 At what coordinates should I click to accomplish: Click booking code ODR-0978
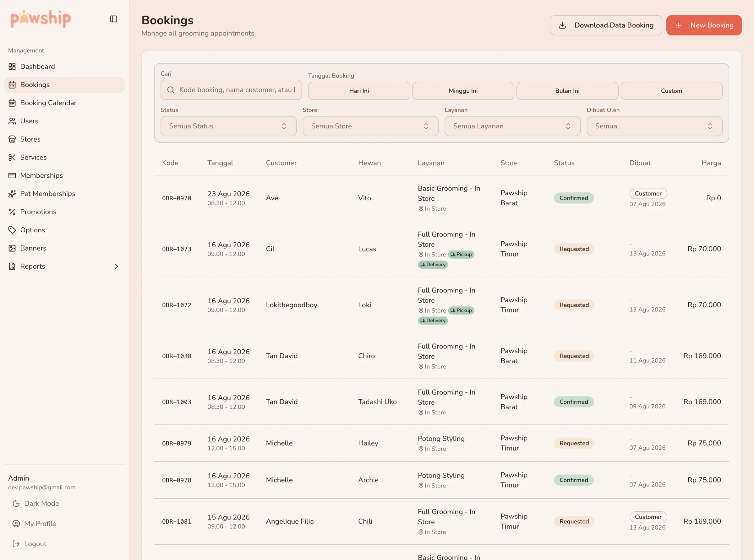click(x=177, y=480)
